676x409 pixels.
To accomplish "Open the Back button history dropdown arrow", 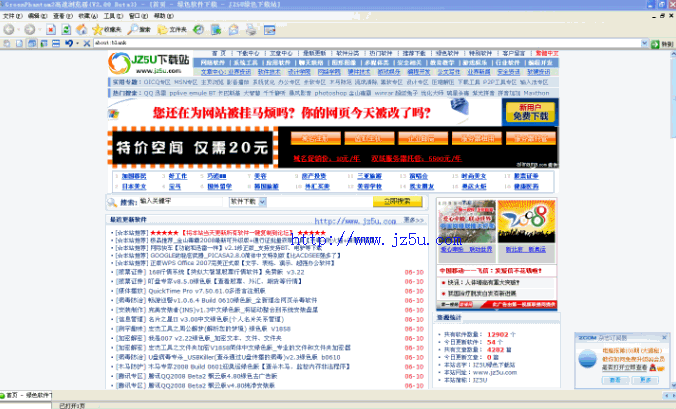I will [x=18, y=30].
